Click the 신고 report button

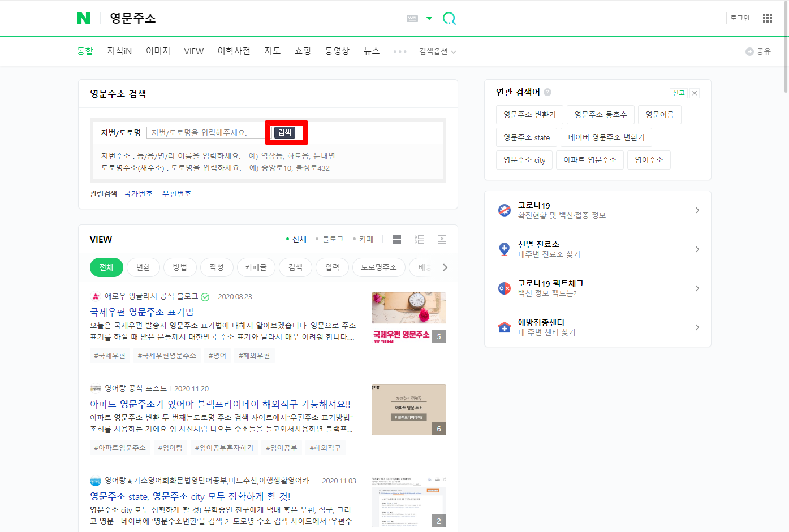679,93
